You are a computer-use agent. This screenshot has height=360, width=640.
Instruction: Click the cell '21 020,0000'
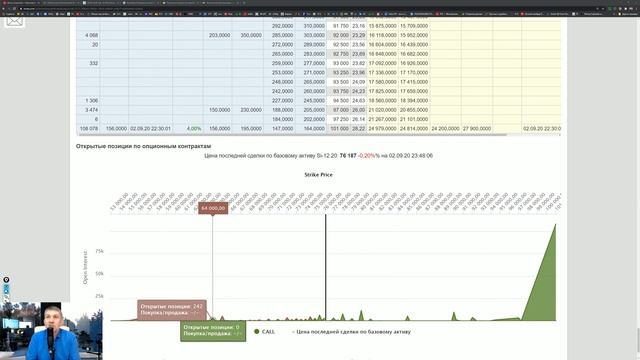[382, 110]
